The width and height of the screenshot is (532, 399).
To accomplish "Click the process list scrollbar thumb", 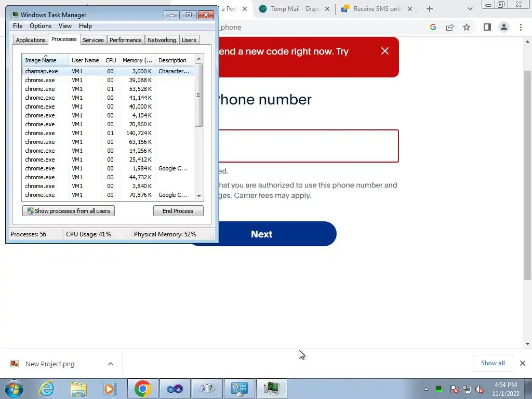I will click(x=199, y=95).
